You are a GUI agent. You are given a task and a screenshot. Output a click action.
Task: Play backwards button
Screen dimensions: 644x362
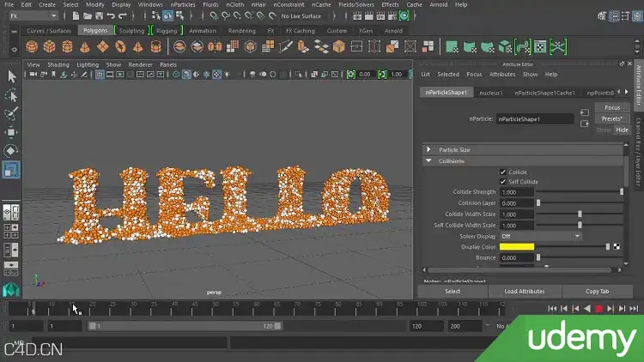coord(587,309)
